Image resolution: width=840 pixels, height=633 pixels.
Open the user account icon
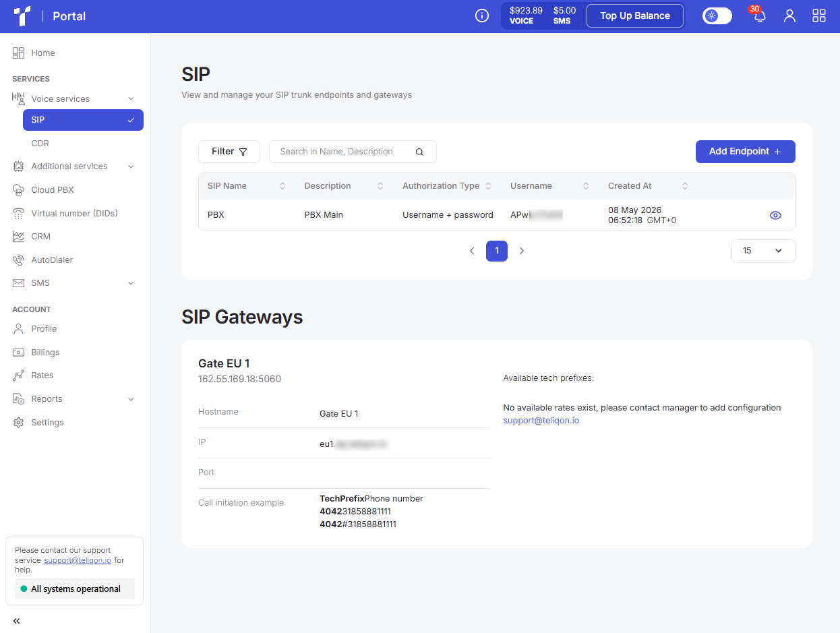[789, 16]
